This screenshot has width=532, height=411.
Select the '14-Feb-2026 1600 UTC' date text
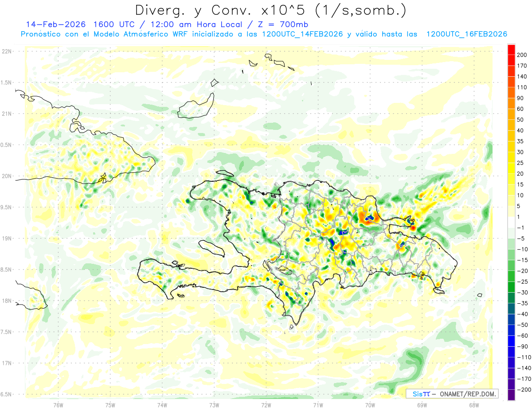tap(79, 24)
